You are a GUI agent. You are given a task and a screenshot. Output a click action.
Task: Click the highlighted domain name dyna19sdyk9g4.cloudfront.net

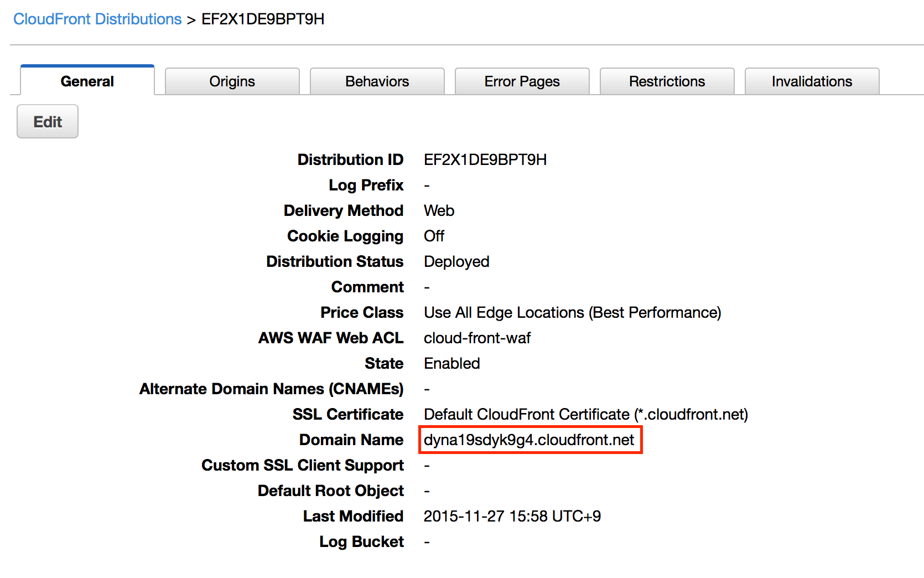point(528,440)
